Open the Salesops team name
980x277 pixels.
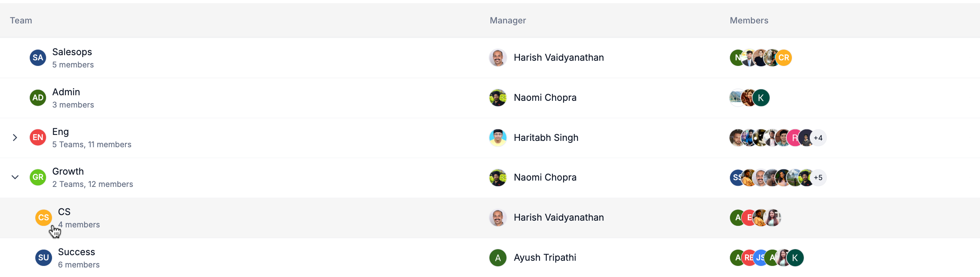[72, 52]
